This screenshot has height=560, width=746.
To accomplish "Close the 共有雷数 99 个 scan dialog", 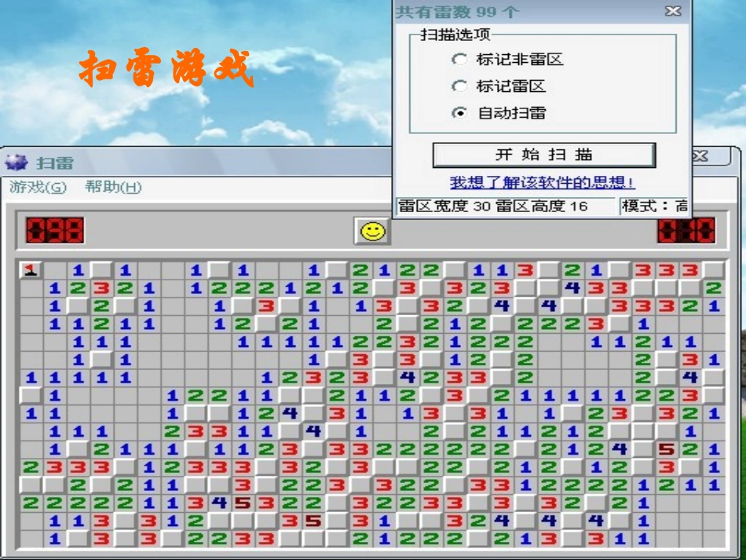I will pyautogui.click(x=673, y=11).
